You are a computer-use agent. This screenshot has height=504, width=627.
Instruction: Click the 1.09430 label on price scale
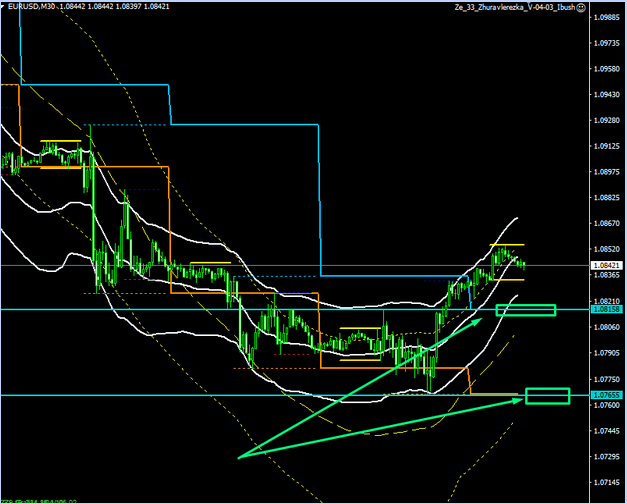pos(605,95)
